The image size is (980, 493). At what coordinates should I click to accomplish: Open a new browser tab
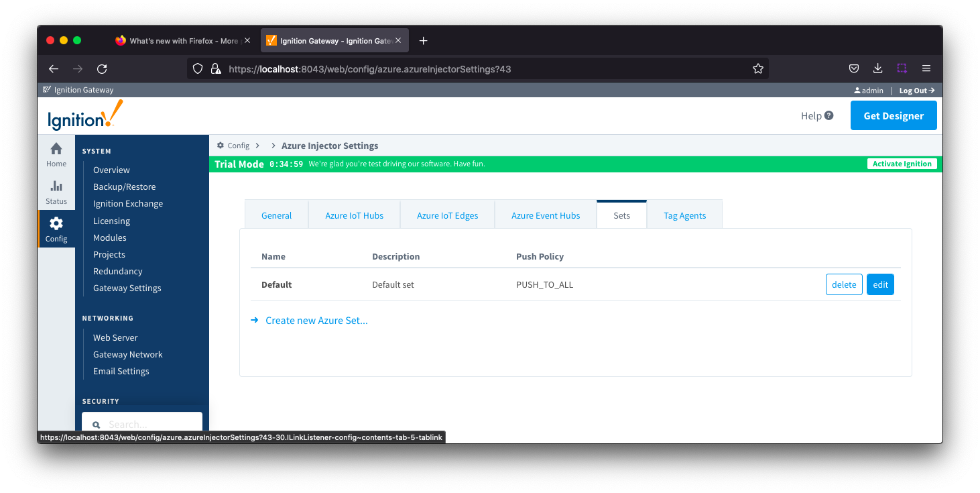coord(423,41)
